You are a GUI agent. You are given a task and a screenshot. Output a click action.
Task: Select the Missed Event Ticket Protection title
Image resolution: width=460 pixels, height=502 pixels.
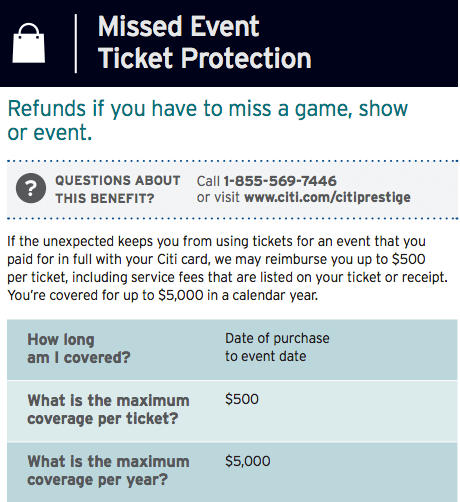coord(205,42)
